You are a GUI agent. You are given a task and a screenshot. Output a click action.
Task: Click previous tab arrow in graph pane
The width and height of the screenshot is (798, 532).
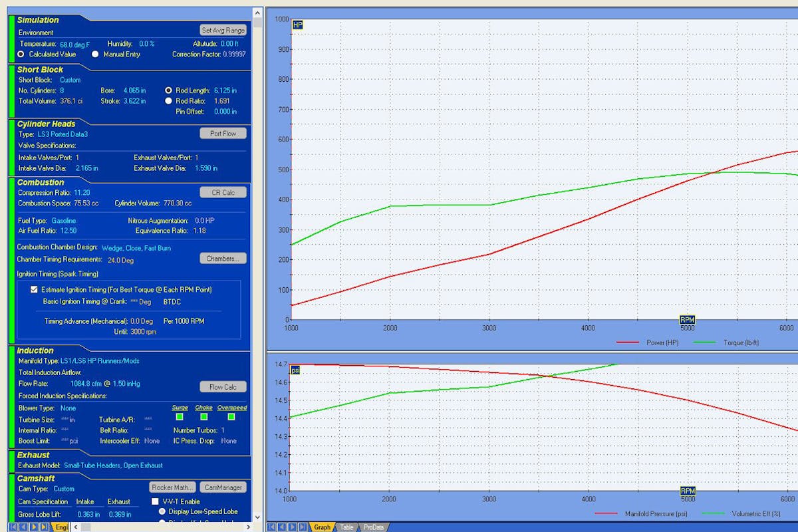click(x=283, y=527)
